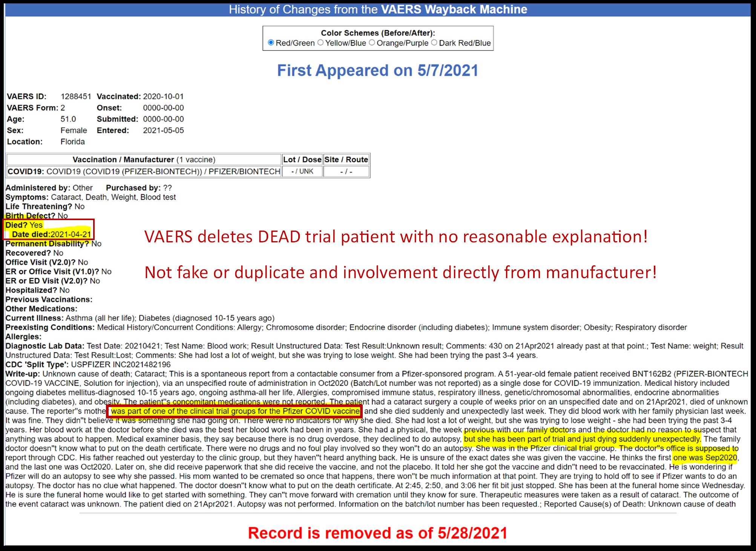Click the 'Administered by: Other' text

(49, 188)
